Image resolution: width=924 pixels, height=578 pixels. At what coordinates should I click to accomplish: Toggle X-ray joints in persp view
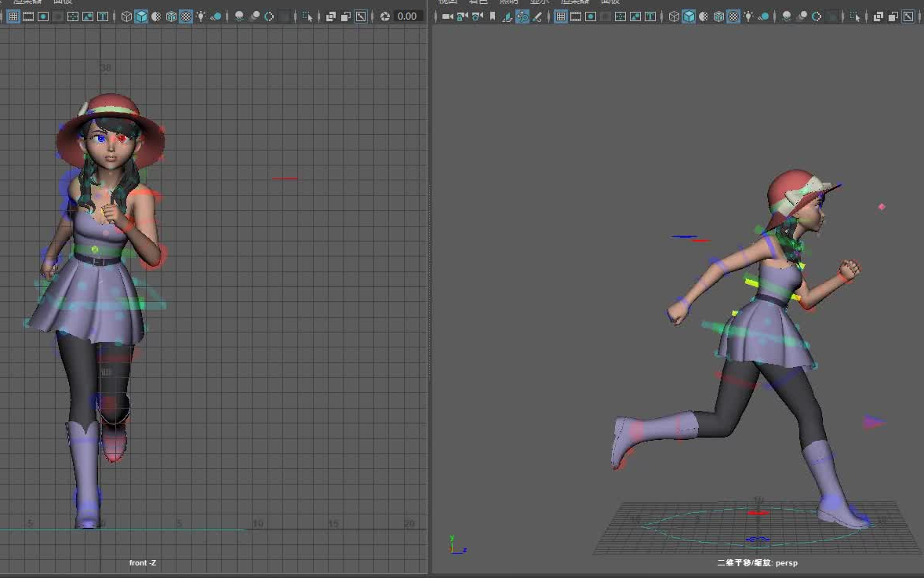pos(908,16)
